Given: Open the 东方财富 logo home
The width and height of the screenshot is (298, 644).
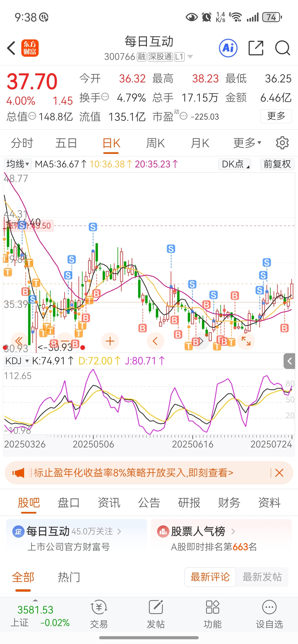Looking at the screenshot, I should point(30,48).
